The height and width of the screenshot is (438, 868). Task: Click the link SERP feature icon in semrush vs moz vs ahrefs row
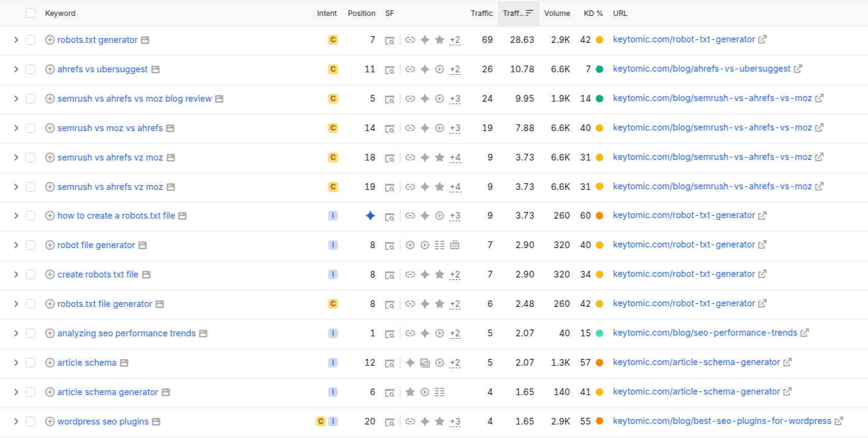pos(410,128)
